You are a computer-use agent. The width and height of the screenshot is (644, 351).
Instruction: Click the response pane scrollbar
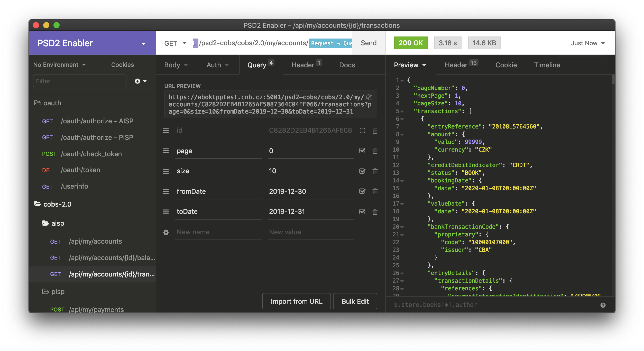[x=613, y=80]
